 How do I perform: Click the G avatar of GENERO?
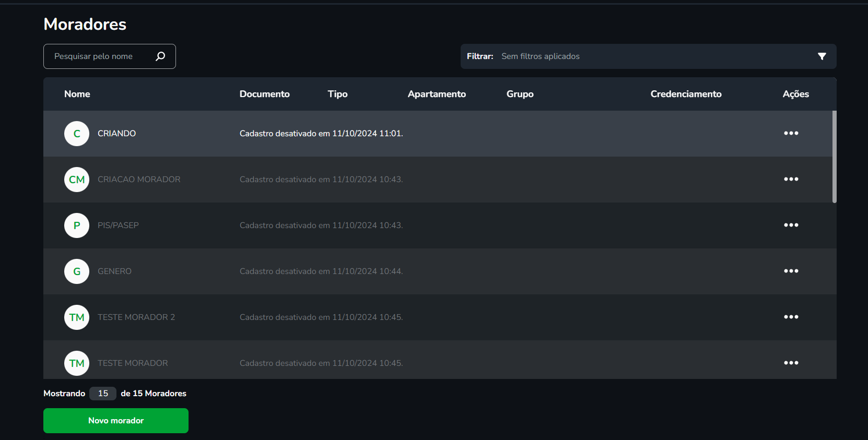pos(77,271)
